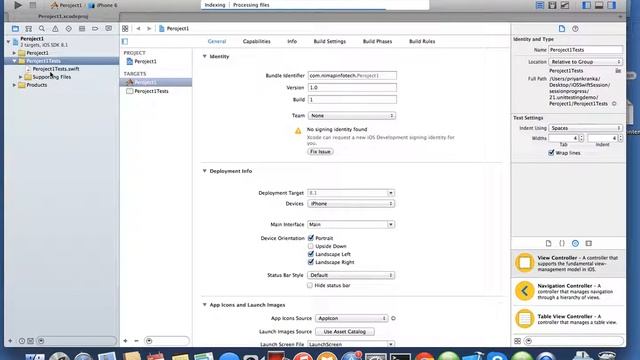This screenshot has width=640, height=360.
Task: Switch to Version editor
Action: (x=565, y=5)
